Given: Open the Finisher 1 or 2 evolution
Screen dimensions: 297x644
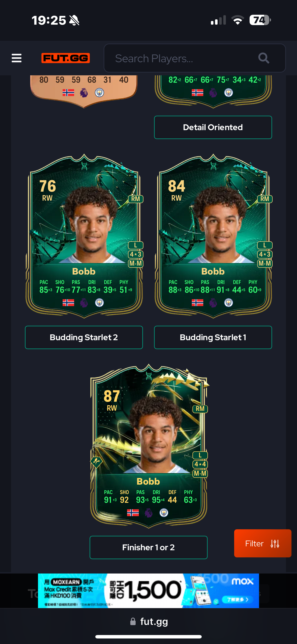Looking at the screenshot, I should click(148, 547).
